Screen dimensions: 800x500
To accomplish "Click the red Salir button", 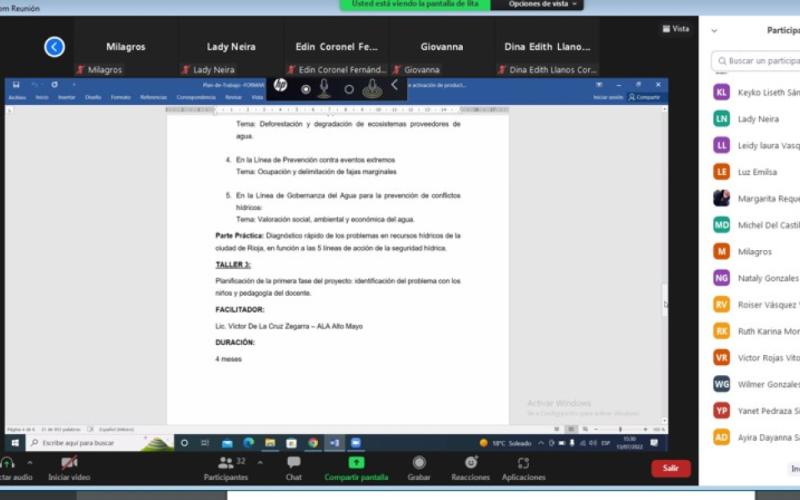I will [670, 468].
